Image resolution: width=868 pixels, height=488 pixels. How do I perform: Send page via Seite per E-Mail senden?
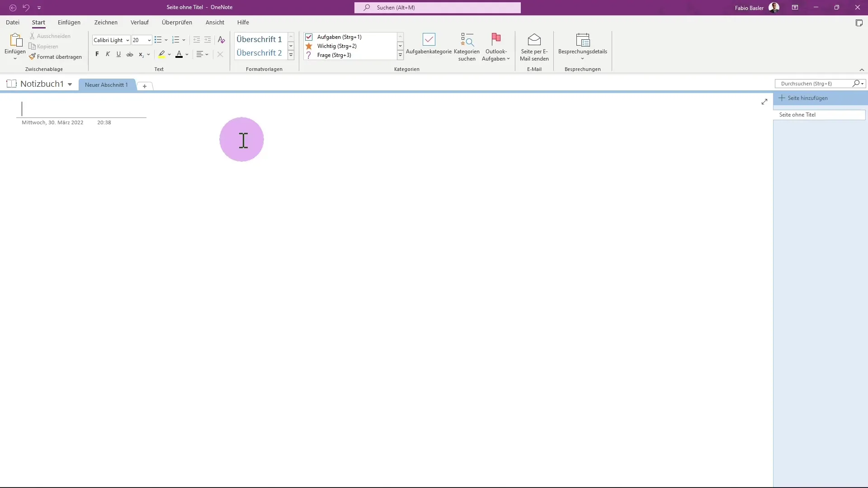534,47
